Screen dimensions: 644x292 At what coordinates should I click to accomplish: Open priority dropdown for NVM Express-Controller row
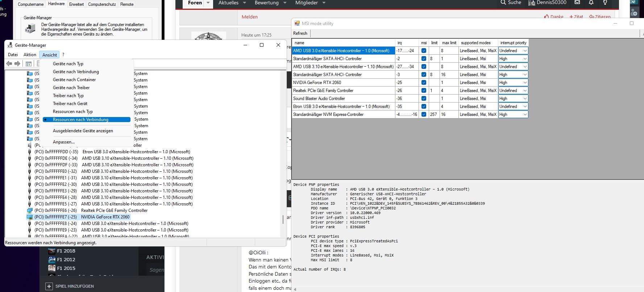point(513,114)
